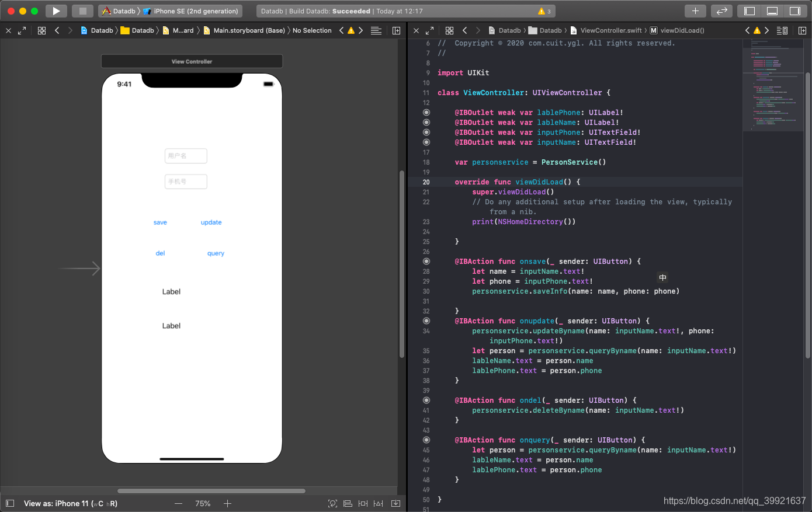Close the storyboard editor pane
This screenshot has width=812, height=512.
point(8,30)
